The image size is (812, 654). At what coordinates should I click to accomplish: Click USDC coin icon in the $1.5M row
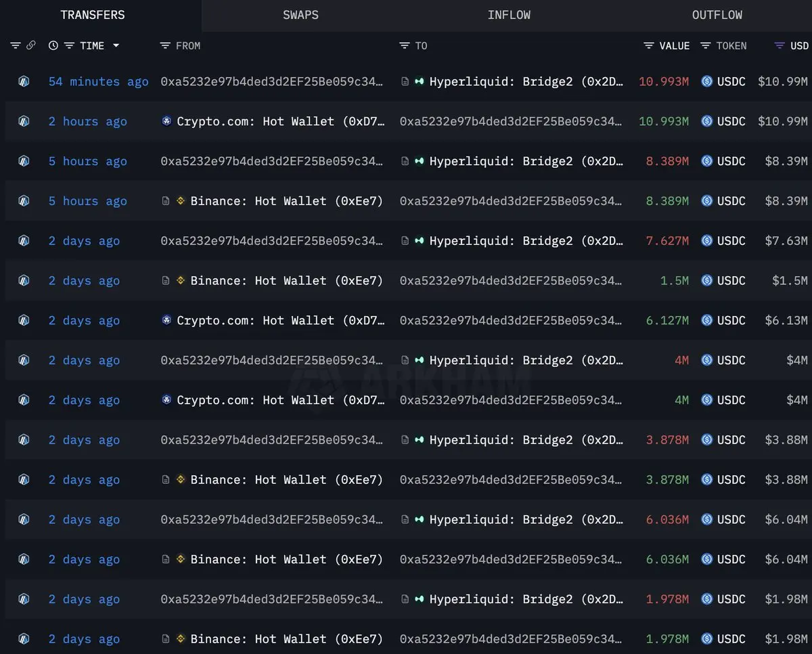(707, 280)
